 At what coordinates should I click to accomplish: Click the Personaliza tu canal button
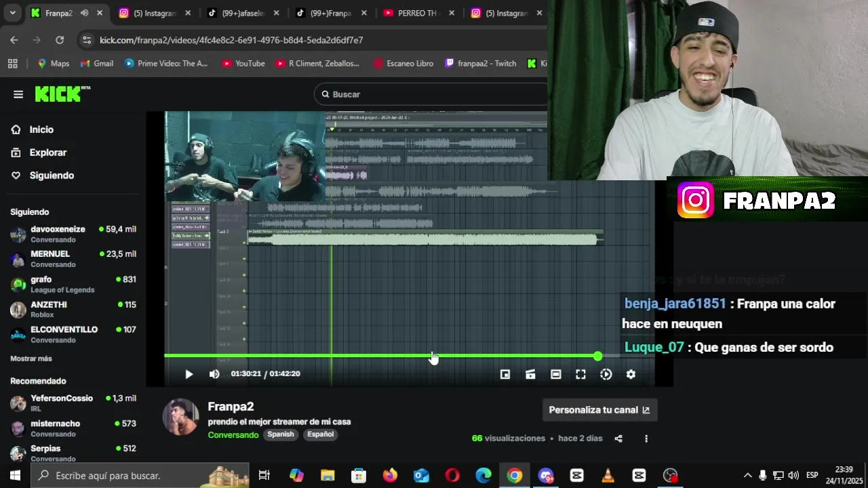(x=599, y=410)
